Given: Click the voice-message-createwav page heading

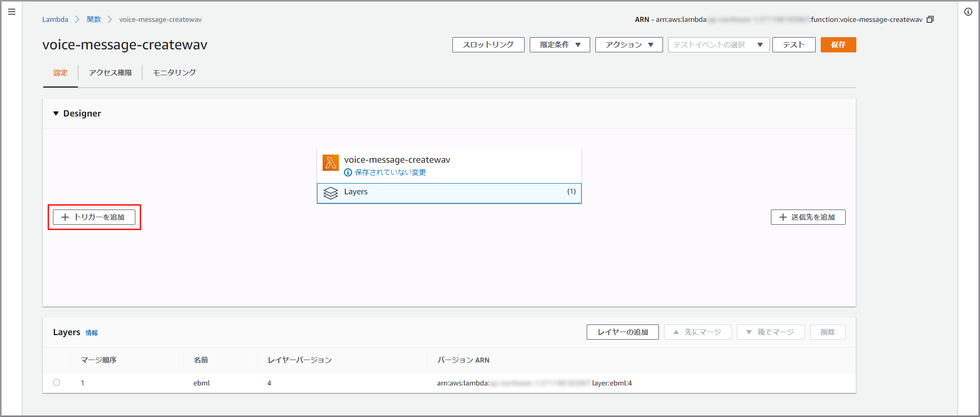Looking at the screenshot, I should [x=125, y=45].
